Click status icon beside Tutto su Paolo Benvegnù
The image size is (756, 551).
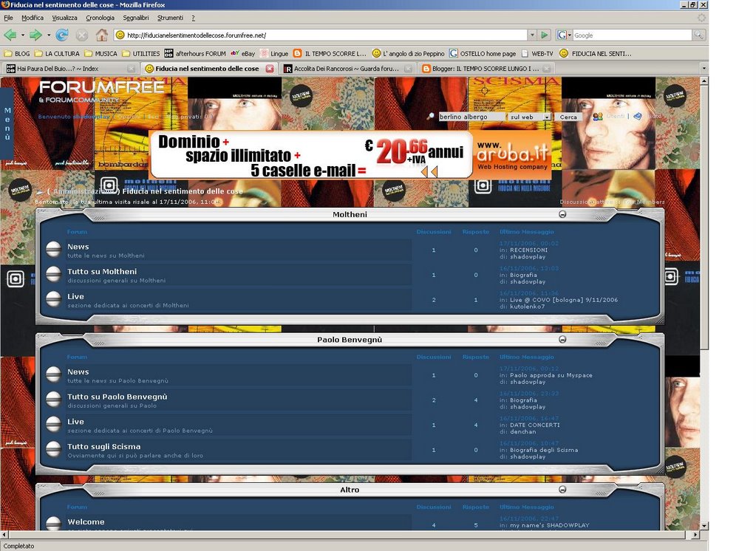pos(53,399)
